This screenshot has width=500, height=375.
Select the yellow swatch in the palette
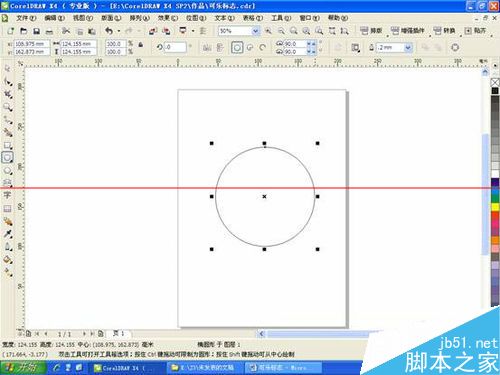[495, 207]
